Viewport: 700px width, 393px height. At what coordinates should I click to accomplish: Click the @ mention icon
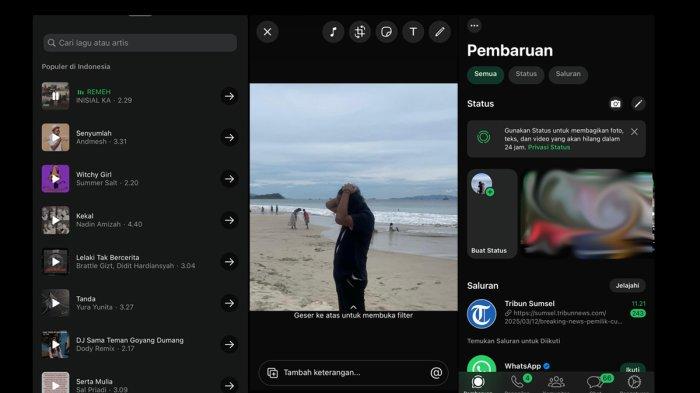(x=436, y=372)
